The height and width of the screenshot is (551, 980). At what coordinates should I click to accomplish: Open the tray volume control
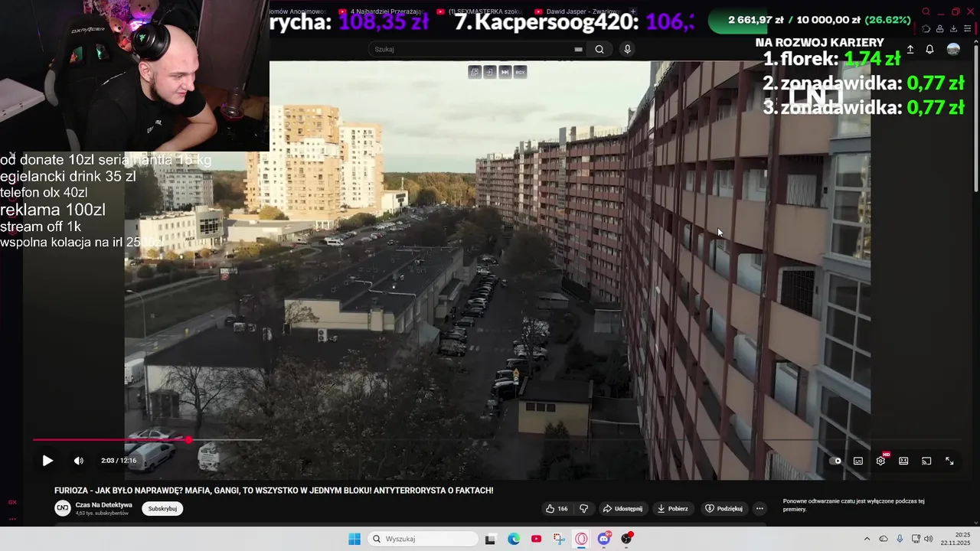[928, 539]
